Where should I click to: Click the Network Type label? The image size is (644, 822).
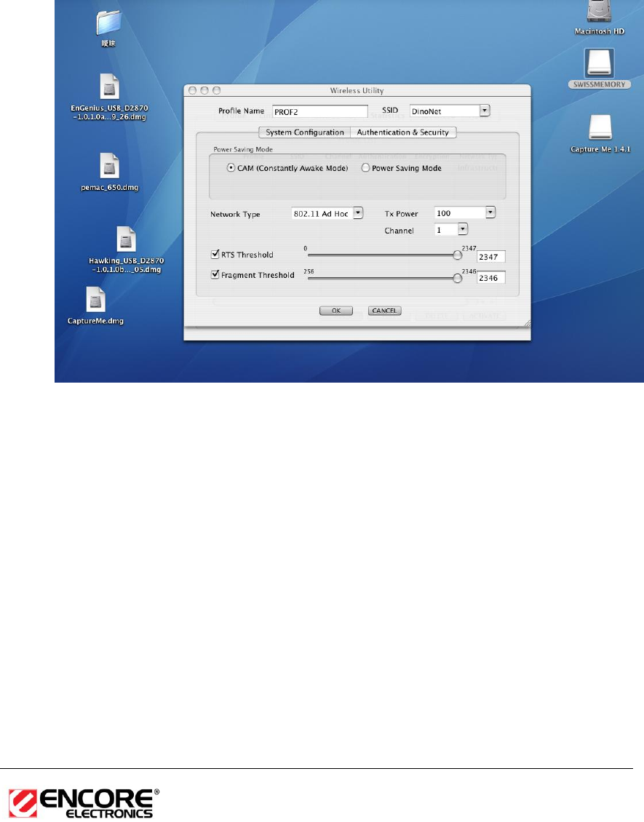[235, 214]
